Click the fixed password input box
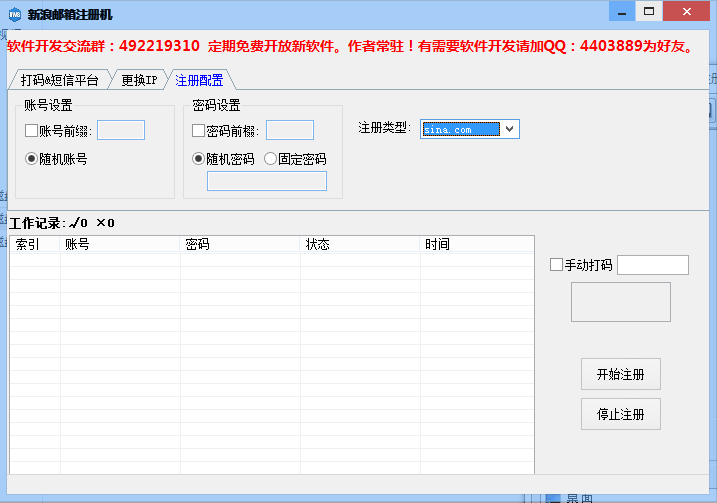The height and width of the screenshot is (503, 717). tap(267, 181)
